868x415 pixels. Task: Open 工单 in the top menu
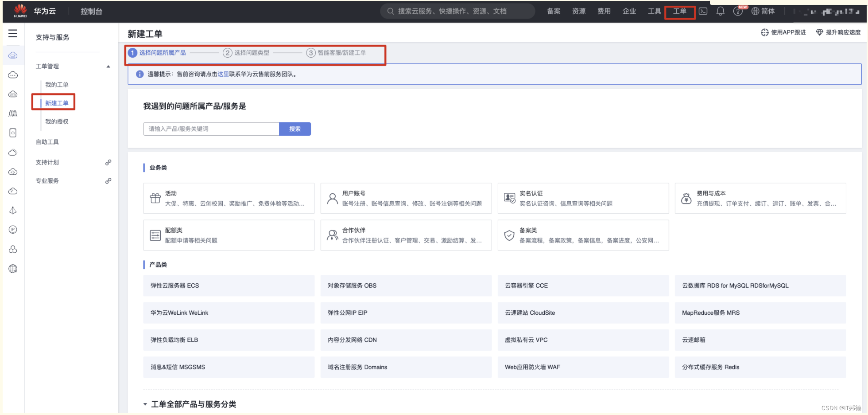(x=680, y=11)
